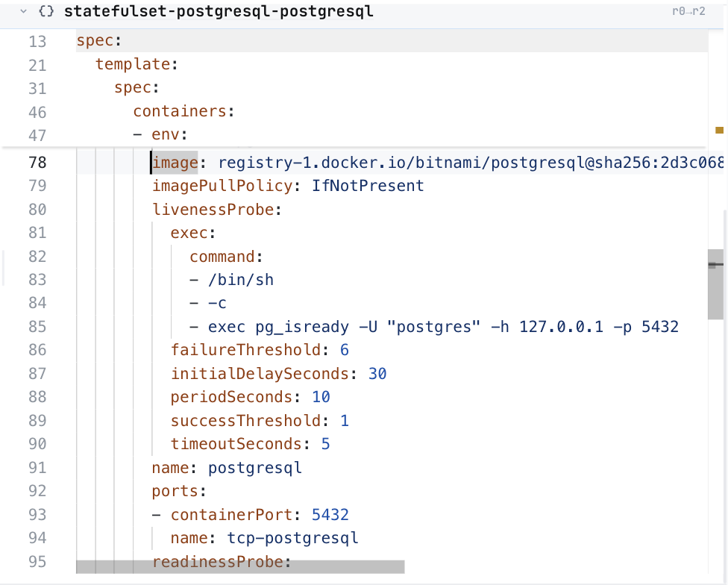Click the 'ports:' key
This screenshot has width=728, height=585.
point(179,491)
